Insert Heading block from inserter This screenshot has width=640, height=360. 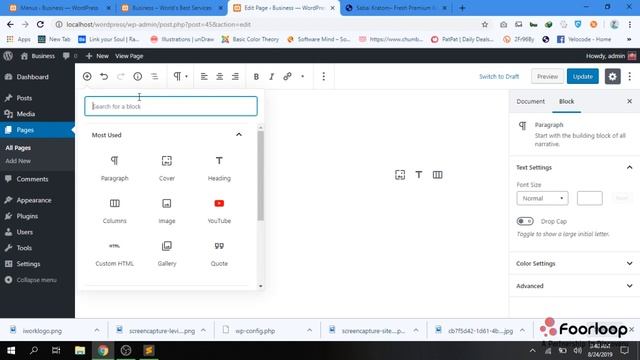219,168
